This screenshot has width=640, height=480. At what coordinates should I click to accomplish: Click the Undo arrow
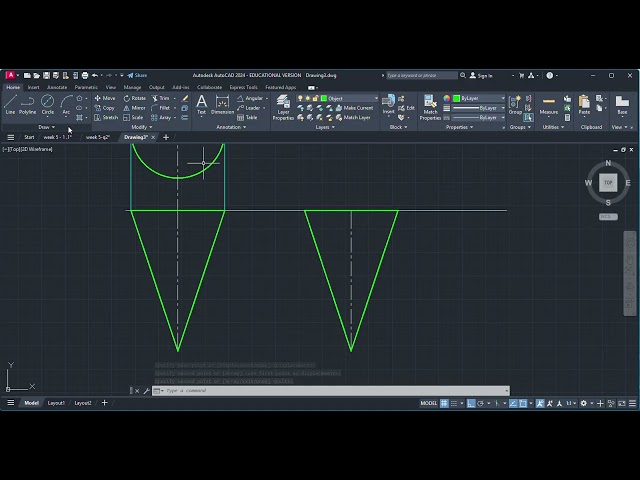(x=95, y=76)
